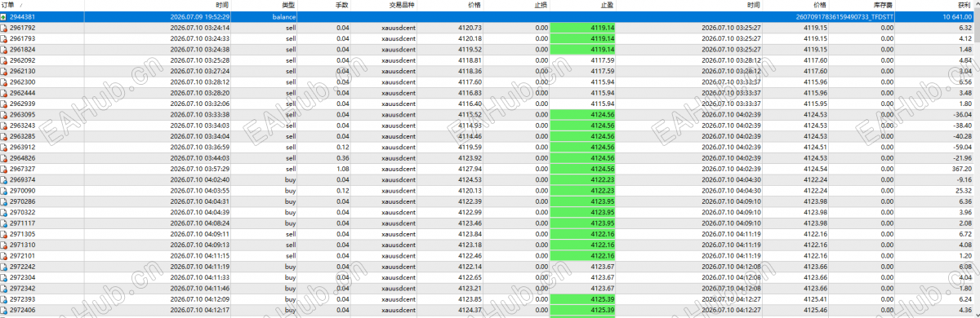This screenshot has width=980, height=318.
Task: Sort by the 交易品种 column header
Action: tap(402, 5)
